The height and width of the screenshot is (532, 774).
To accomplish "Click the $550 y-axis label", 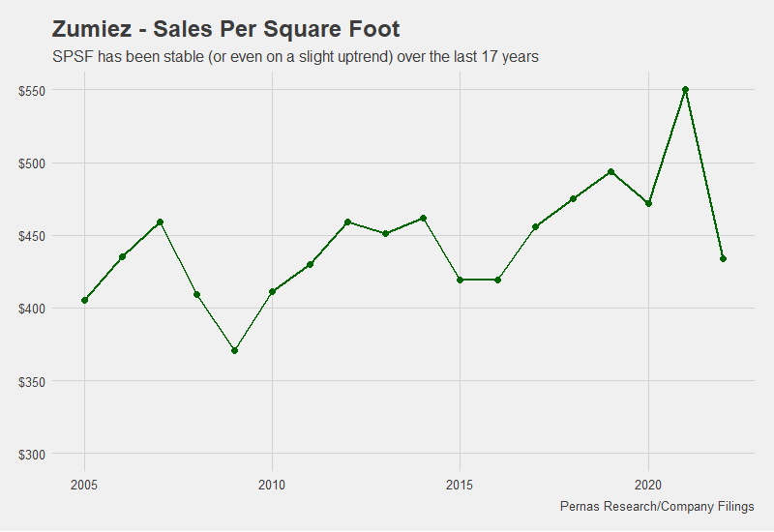I will [x=34, y=90].
